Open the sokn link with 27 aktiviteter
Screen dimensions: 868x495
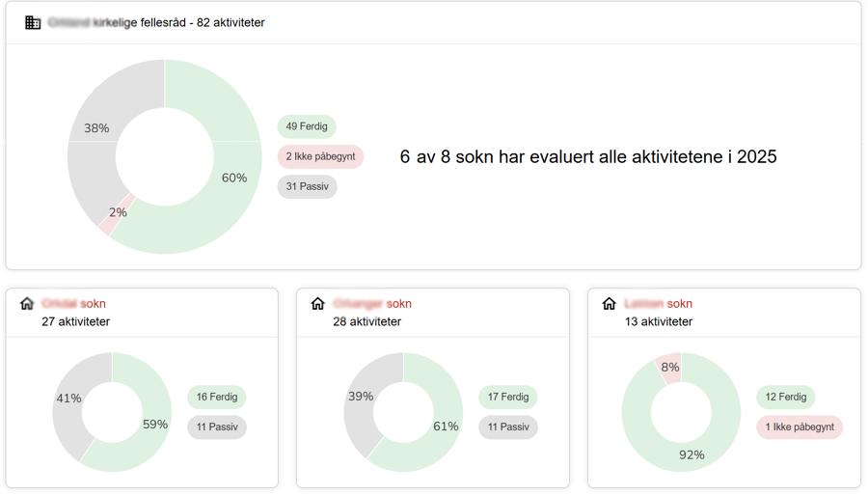pos(73,304)
